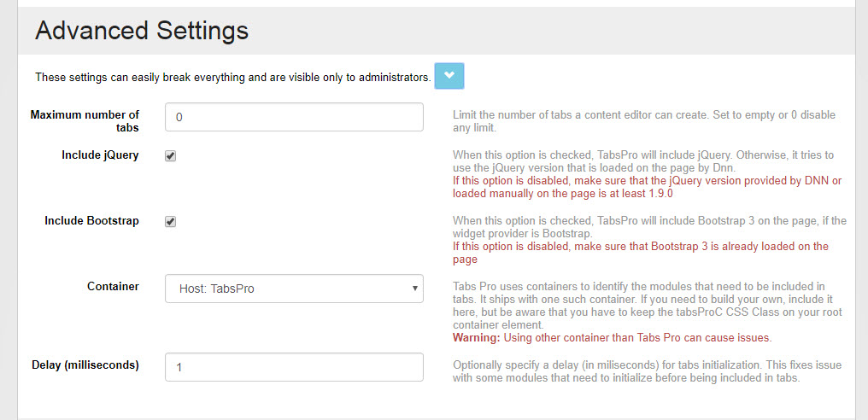868x420 pixels.
Task: Focus the Delay (milliseconds) input box
Action: 294,367
